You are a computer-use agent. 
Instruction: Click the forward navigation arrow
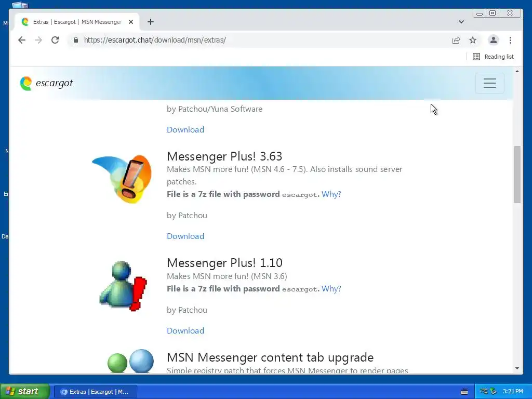(x=38, y=40)
